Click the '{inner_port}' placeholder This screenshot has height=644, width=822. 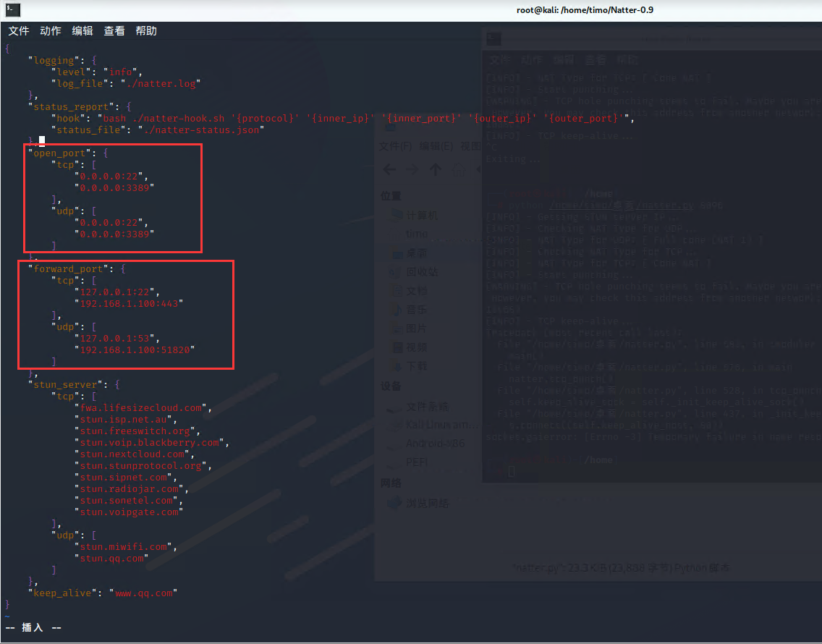pos(420,118)
